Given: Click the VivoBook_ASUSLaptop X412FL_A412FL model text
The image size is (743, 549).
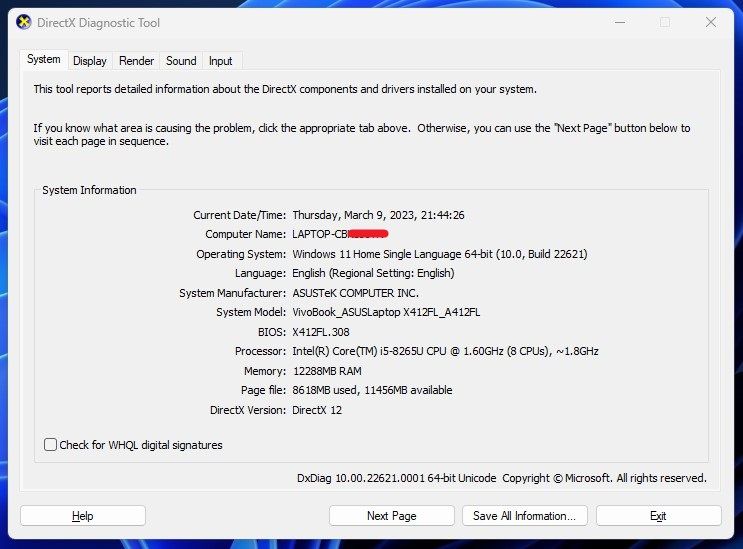Looking at the screenshot, I should coord(386,313).
